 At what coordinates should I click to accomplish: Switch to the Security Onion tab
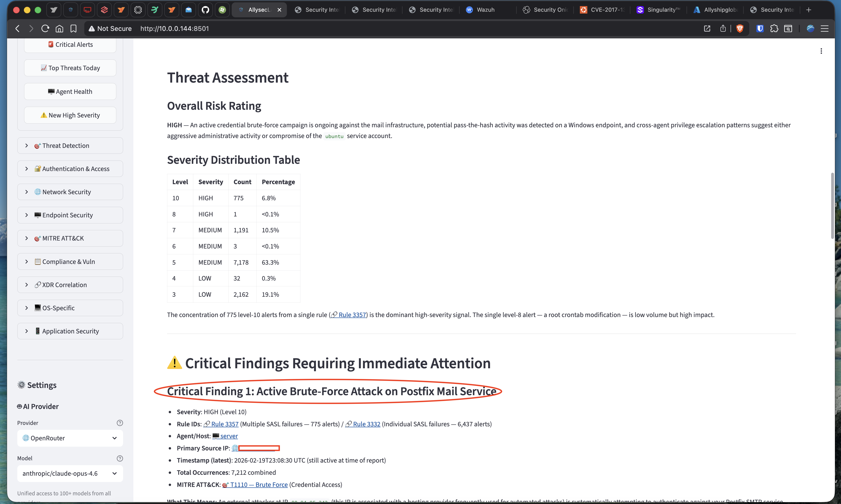tap(545, 10)
